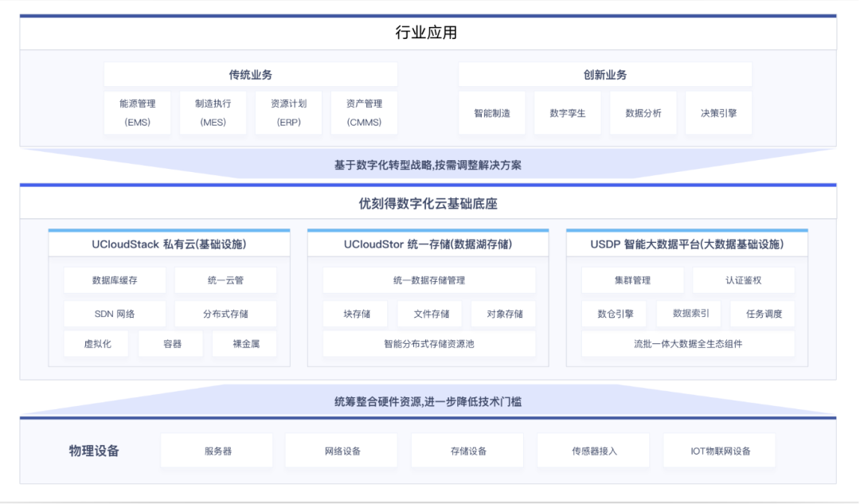Image resolution: width=860 pixels, height=504 pixels.
Task: Select the 数据库缓存 box
Action: point(115,280)
